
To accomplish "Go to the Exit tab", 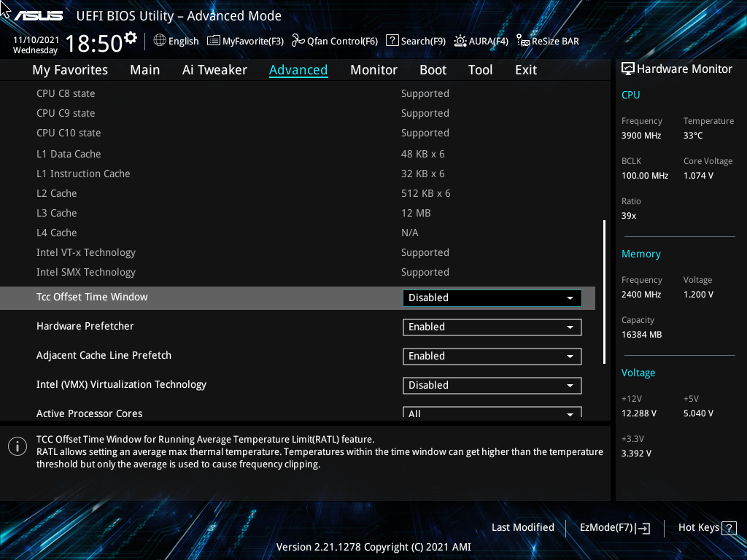I will (526, 70).
